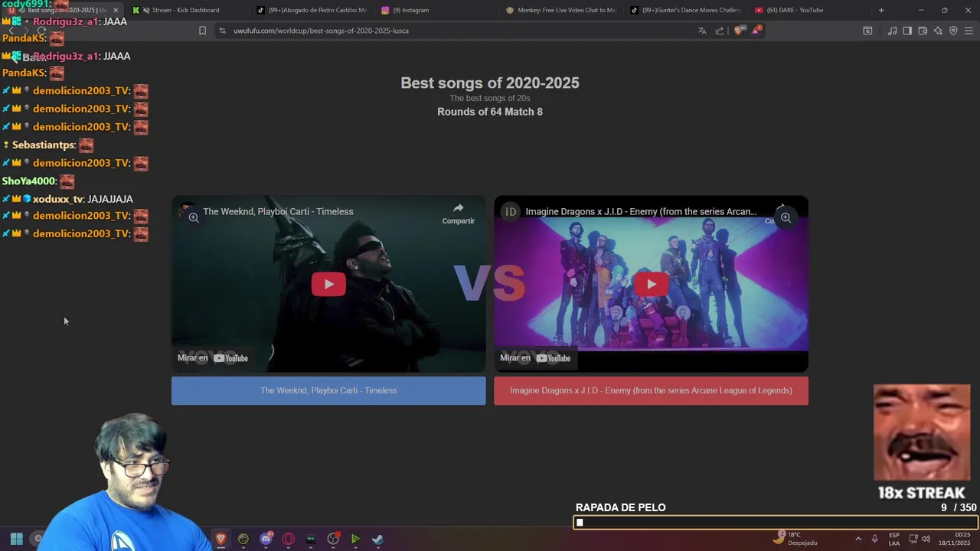The image size is (980, 551).
Task: Close the active Best songs tab
Action: (x=116, y=10)
